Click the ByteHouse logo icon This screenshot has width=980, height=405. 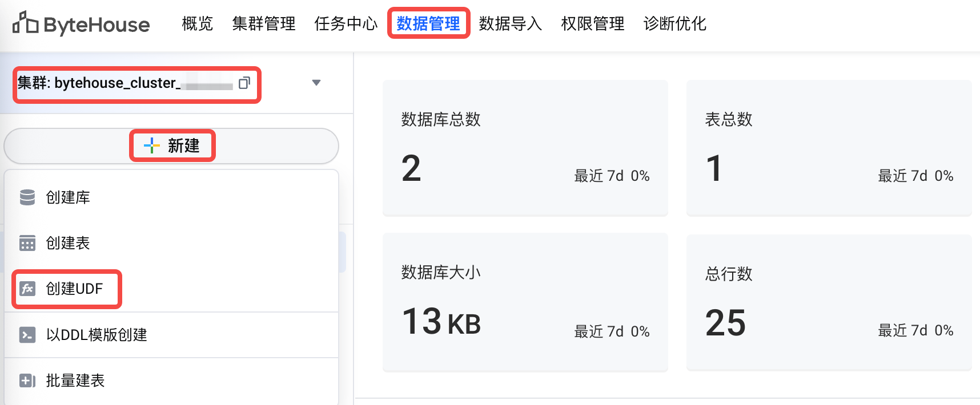pyautogui.click(x=26, y=22)
